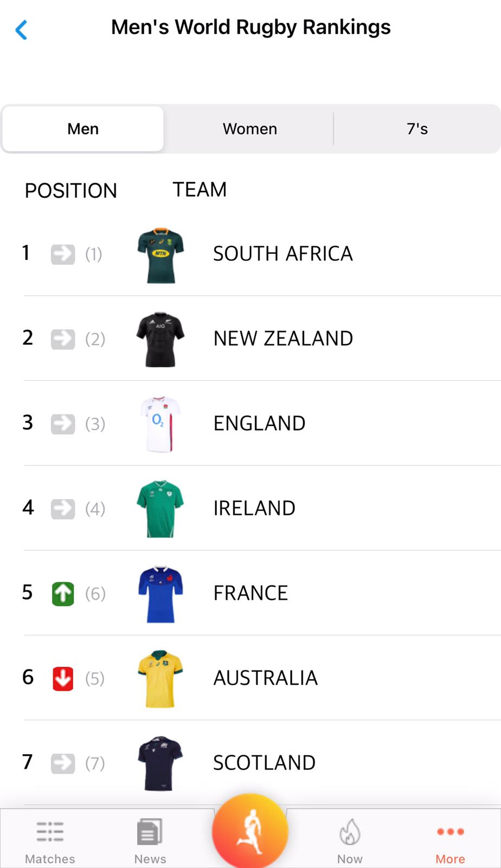Screen dimensions: 501x868
Task: Tap the Australia yellow jersey image
Action: click(160, 679)
